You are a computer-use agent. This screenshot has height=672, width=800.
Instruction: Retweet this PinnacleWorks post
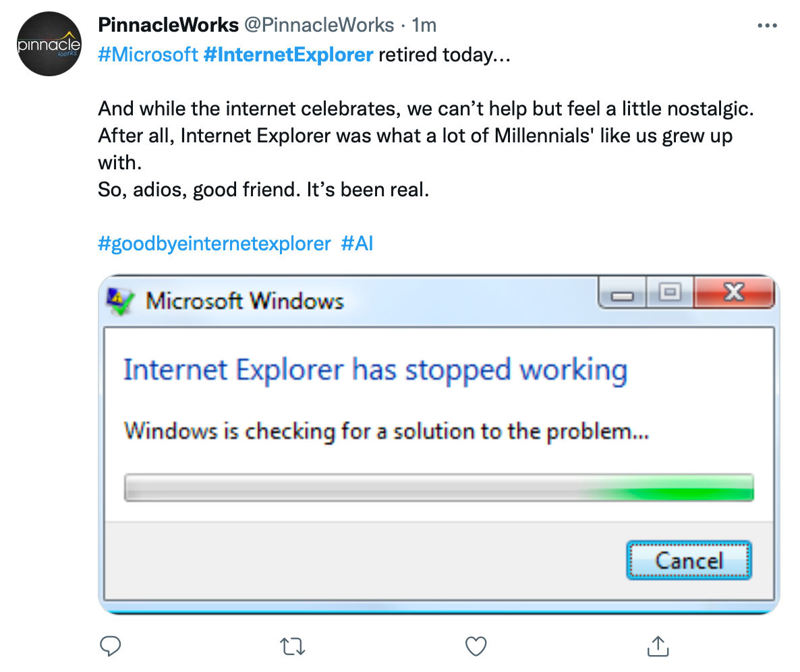pos(292,646)
